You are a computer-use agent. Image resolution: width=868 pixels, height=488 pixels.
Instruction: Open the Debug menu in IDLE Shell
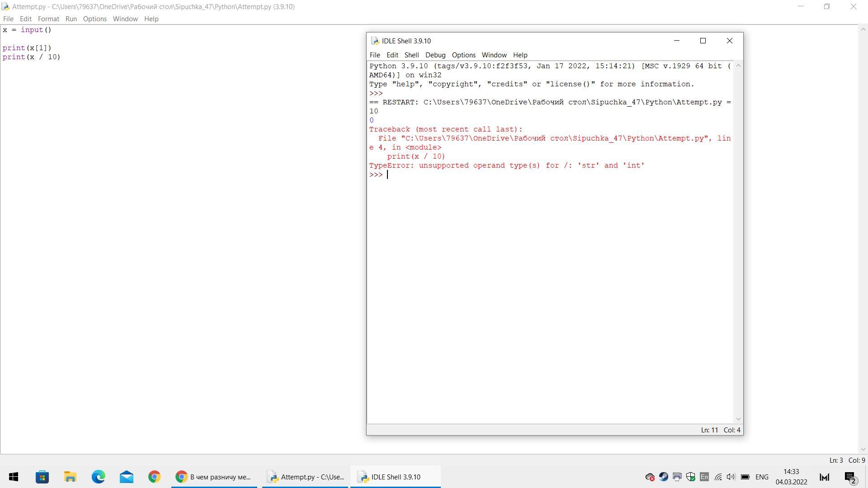pyautogui.click(x=435, y=55)
